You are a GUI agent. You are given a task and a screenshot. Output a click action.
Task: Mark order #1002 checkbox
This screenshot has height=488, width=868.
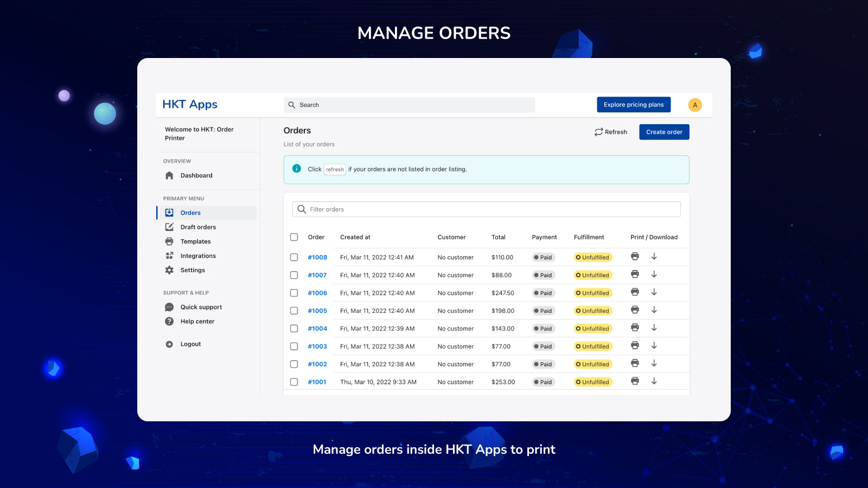pyautogui.click(x=294, y=364)
